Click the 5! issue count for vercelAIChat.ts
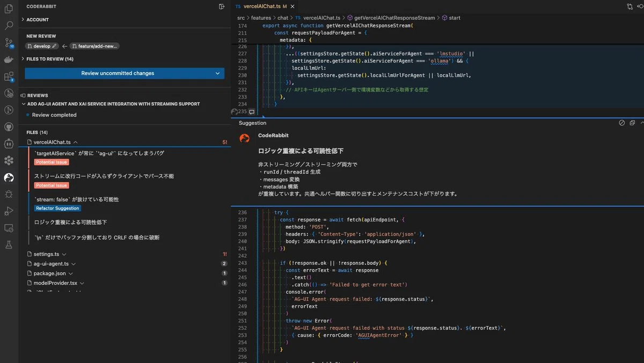 coord(224,142)
